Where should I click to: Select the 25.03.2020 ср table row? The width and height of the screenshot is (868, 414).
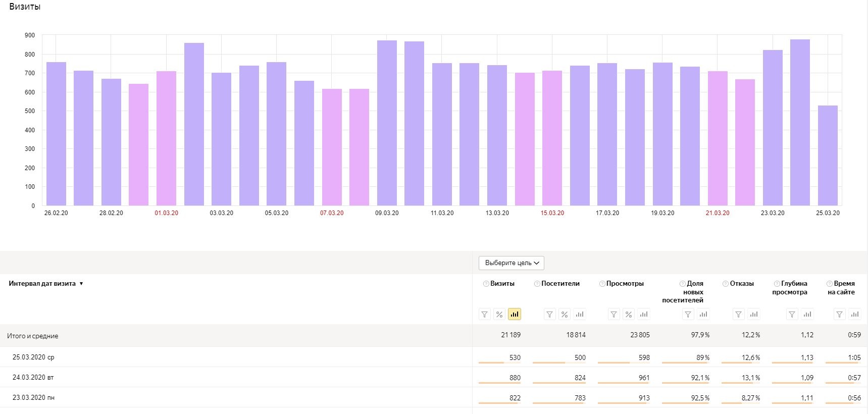tap(33, 357)
